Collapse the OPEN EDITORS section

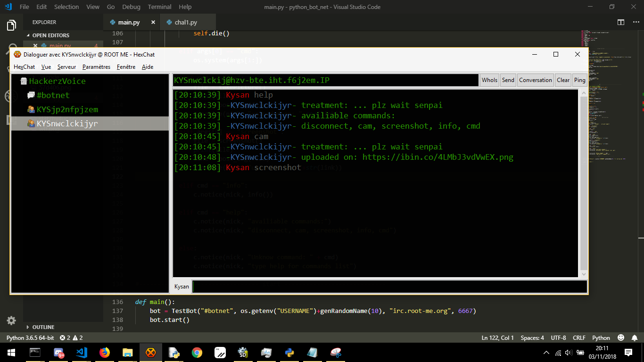pos(50,35)
